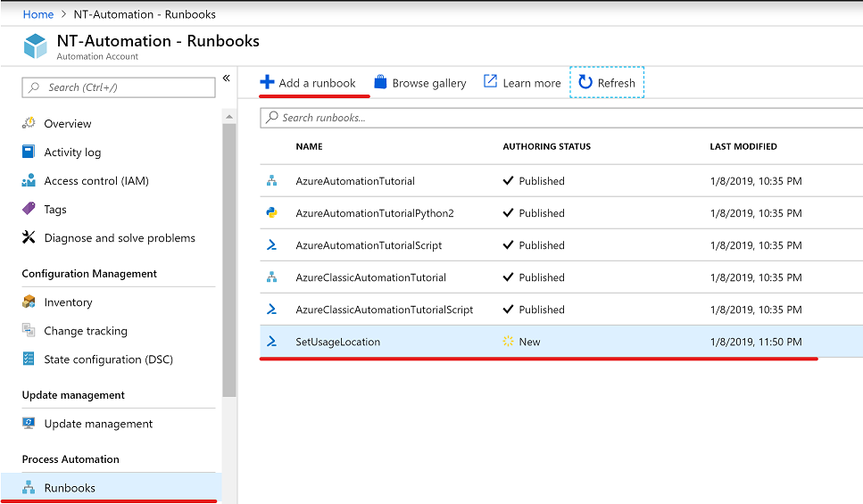Sort by LAST MODIFIED column header
863x504 pixels.
coord(743,146)
